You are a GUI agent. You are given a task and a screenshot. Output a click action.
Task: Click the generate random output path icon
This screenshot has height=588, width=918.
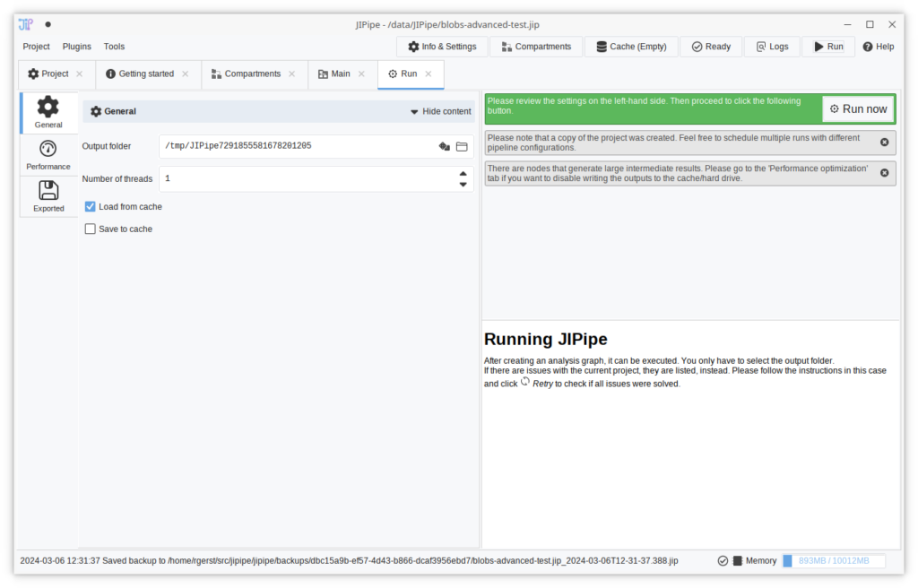444,146
